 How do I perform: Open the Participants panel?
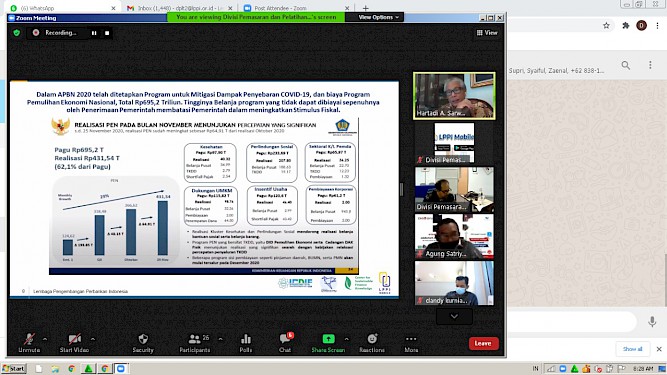click(194, 343)
